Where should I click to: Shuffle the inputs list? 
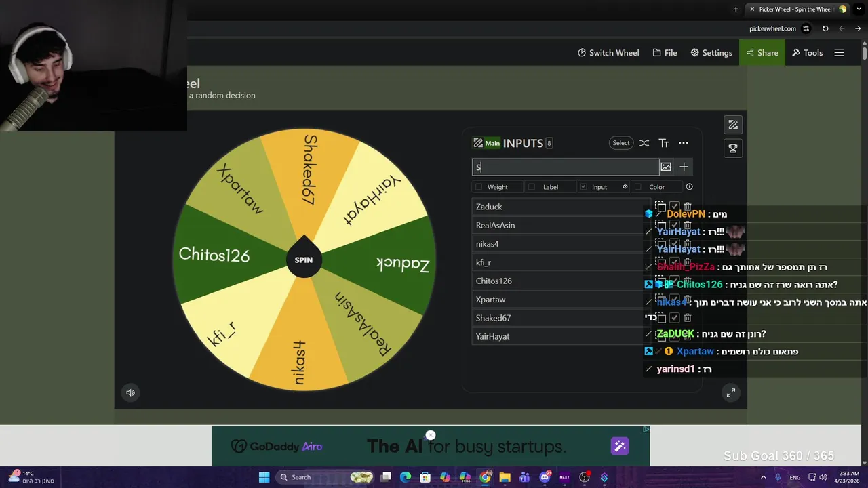644,143
